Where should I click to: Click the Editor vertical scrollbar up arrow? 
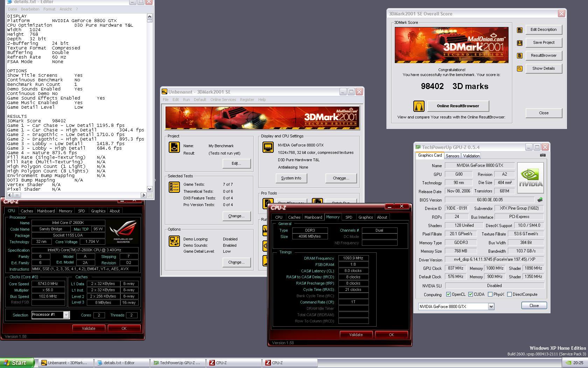pyautogui.click(x=149, y=16)
